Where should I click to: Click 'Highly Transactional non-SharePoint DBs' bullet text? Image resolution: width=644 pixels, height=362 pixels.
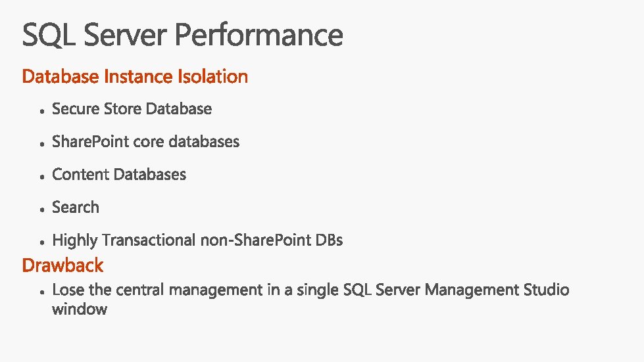(197, 240)
